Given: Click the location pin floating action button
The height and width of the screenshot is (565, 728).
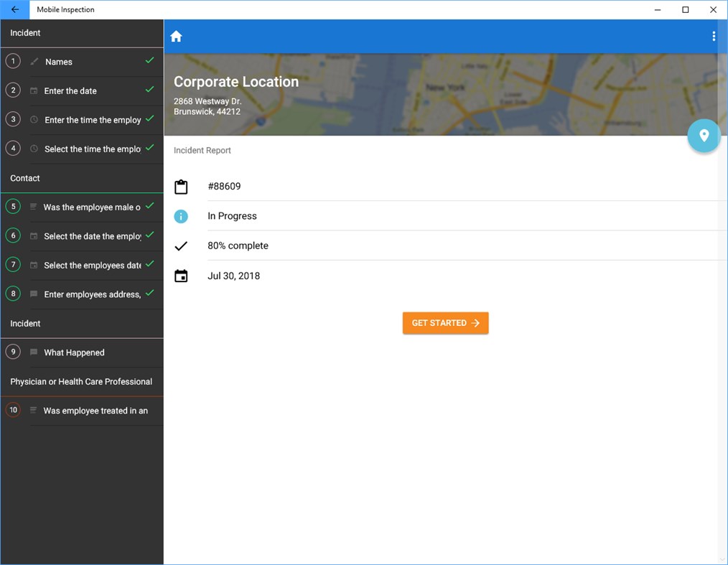Looking at the screenshot, I should [x=704, y=136].
